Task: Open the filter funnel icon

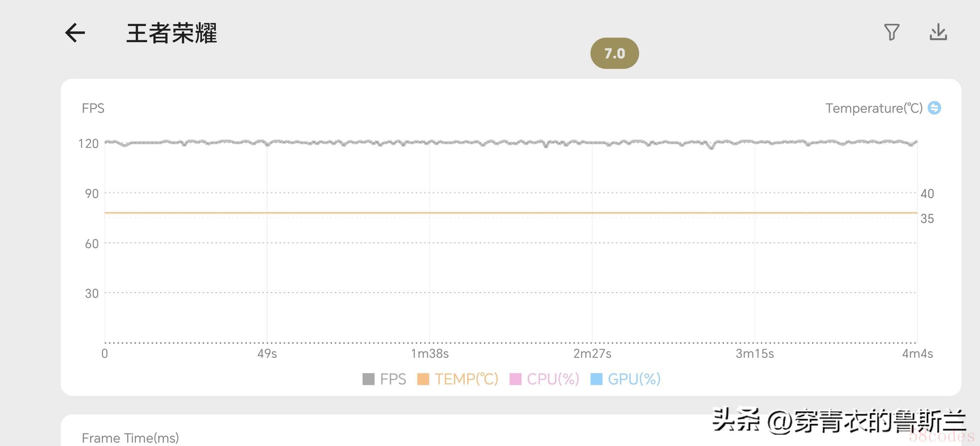Action: [x=891, y=32]
